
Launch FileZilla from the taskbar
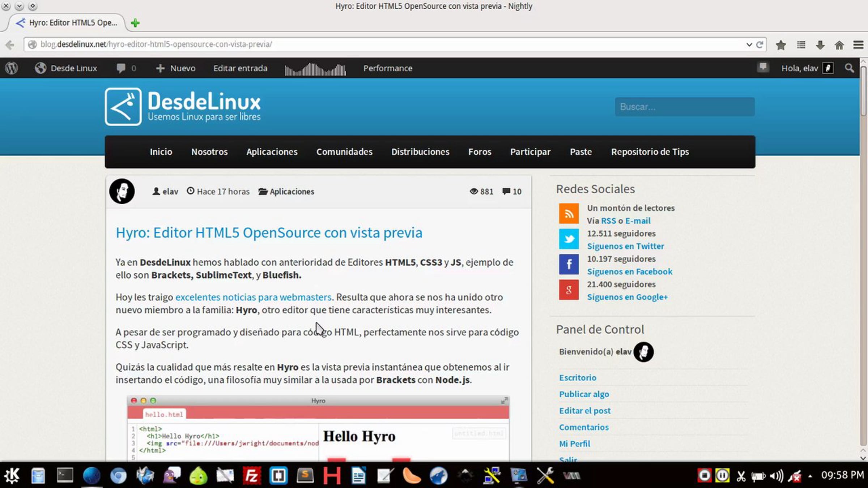click(x=251, y=475)
